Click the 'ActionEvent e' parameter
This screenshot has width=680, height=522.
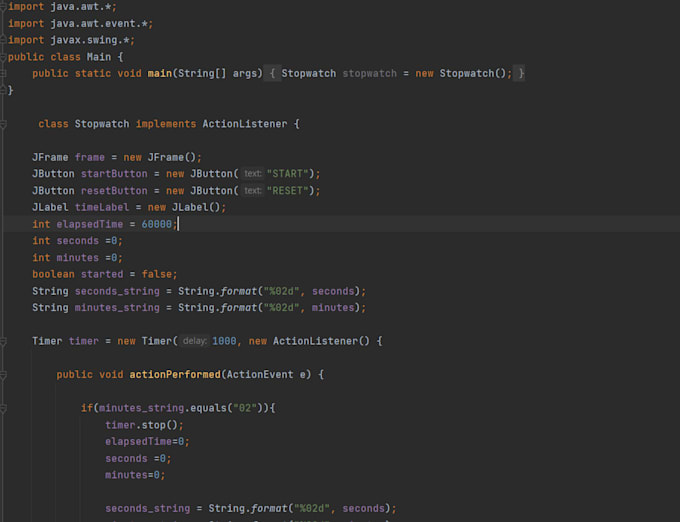(266, 375)
